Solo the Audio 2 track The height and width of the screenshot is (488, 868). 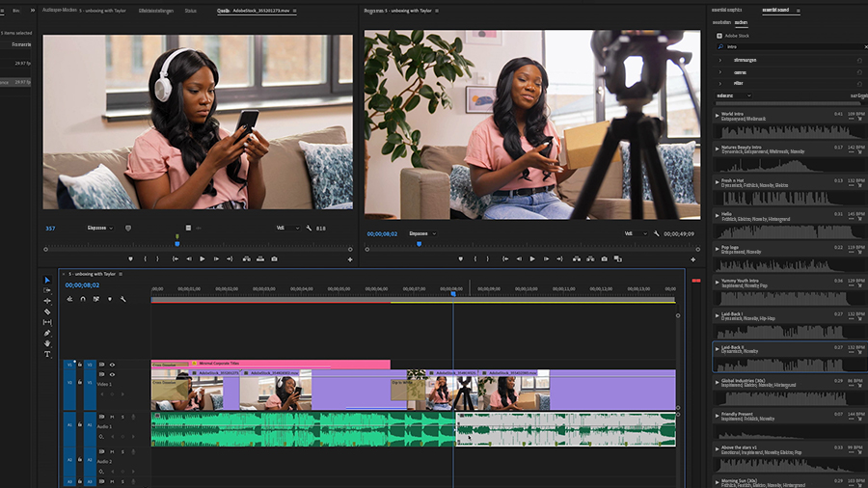122,452
